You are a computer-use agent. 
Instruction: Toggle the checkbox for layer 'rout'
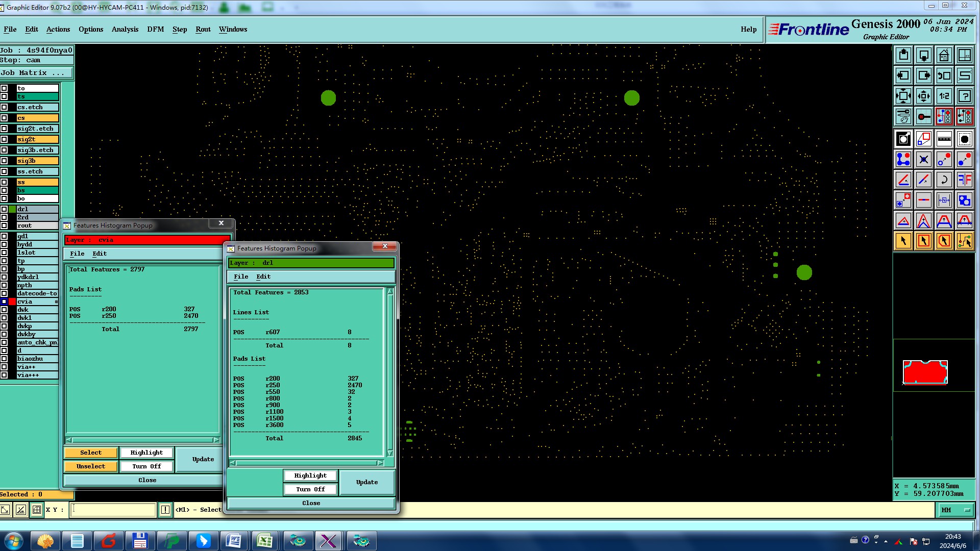(4, 226)
